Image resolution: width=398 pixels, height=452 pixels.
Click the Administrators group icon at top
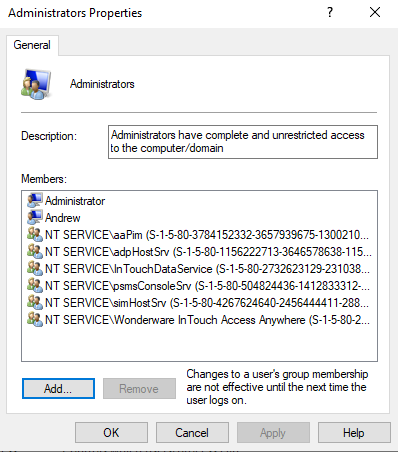(36, 84)
